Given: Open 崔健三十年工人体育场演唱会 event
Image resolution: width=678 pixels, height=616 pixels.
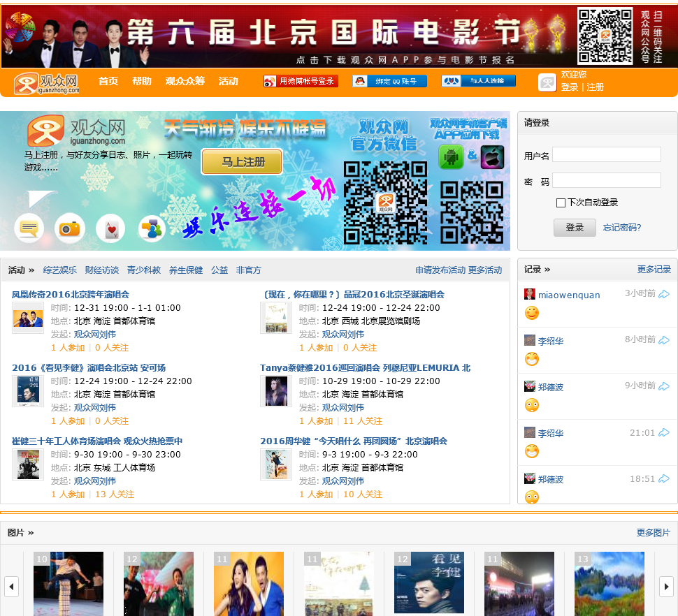Looking at the screenshot, I should pos(97,441).
